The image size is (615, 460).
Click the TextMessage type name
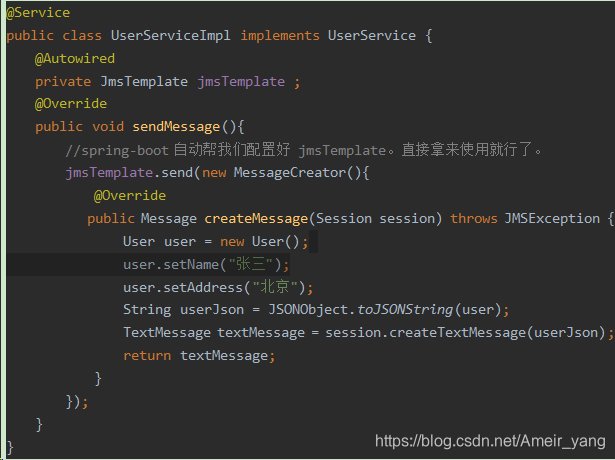tap(167, 333)
